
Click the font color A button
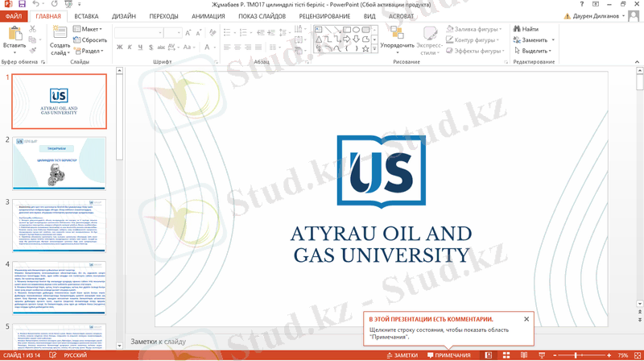(207, 48)
